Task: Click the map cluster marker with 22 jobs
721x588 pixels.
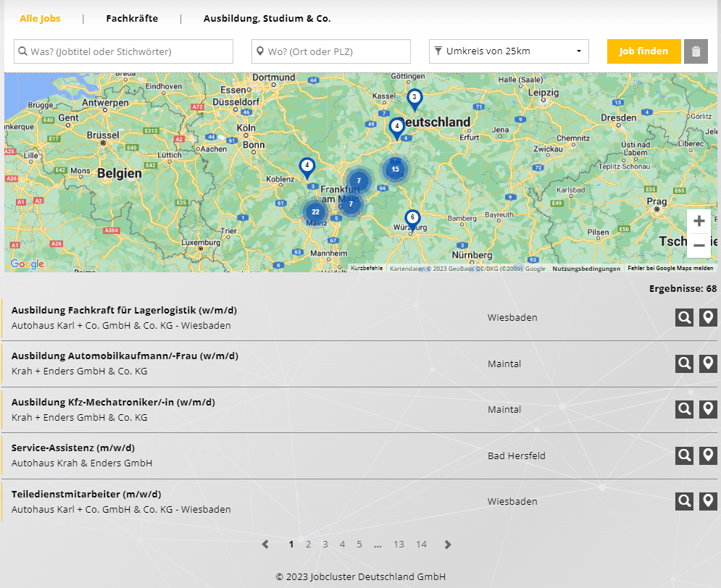Action: (315, 212)
